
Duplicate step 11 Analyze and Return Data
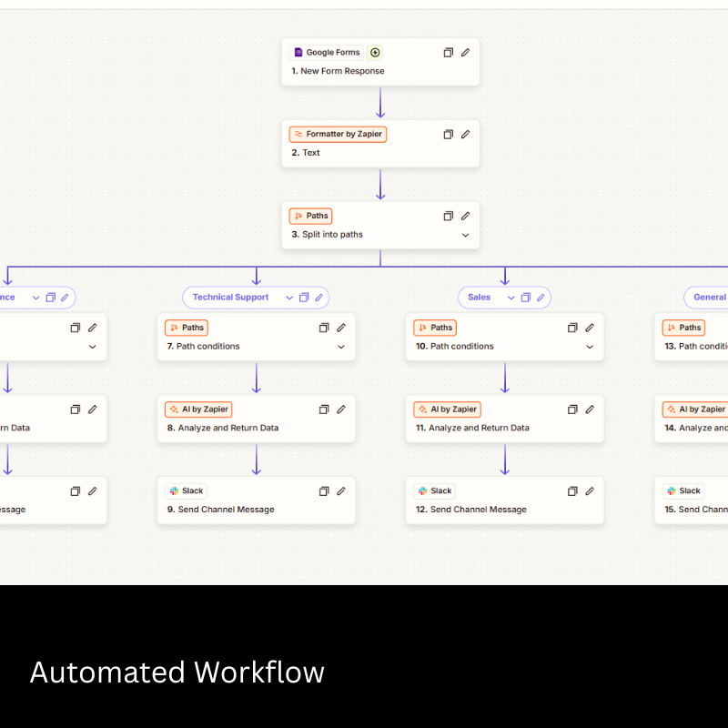coord(572,409)
